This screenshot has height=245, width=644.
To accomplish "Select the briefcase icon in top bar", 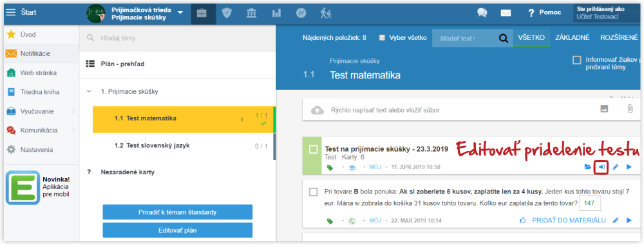I will (x=202, y=13).
